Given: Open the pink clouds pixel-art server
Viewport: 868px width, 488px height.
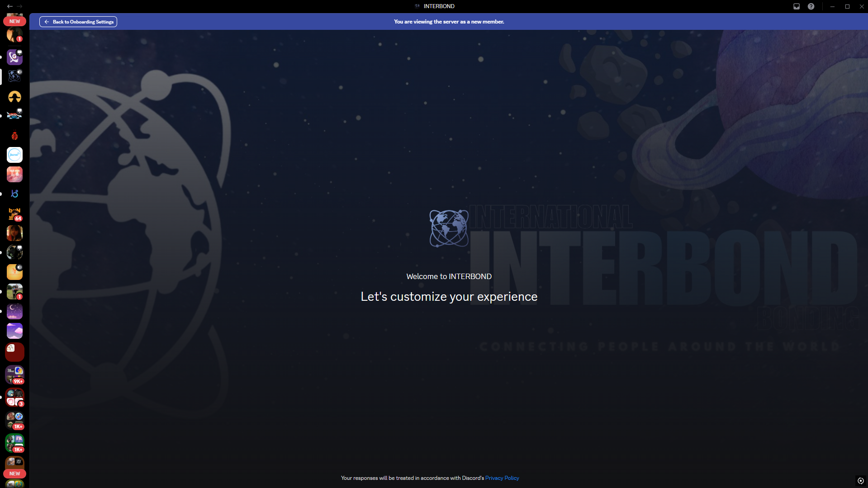Looking at the screenshot, I should coord(14,331).
